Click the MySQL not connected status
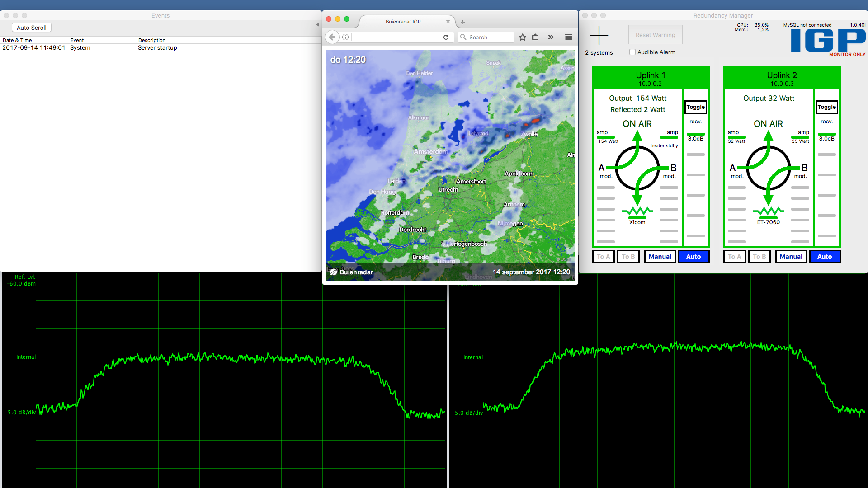868x488 pixels. (x=807, y=25)
